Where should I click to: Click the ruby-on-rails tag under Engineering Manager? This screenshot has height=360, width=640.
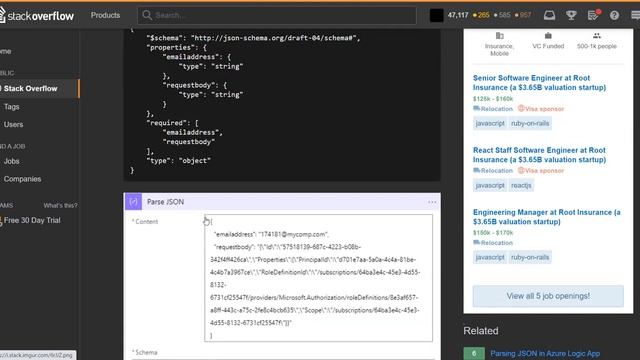(x=530, y=257)
